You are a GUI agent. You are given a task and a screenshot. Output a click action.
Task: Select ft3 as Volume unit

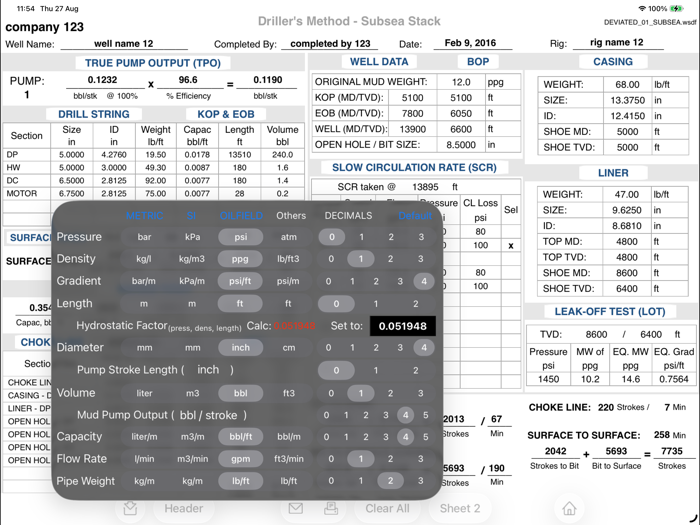pos(289,393)
